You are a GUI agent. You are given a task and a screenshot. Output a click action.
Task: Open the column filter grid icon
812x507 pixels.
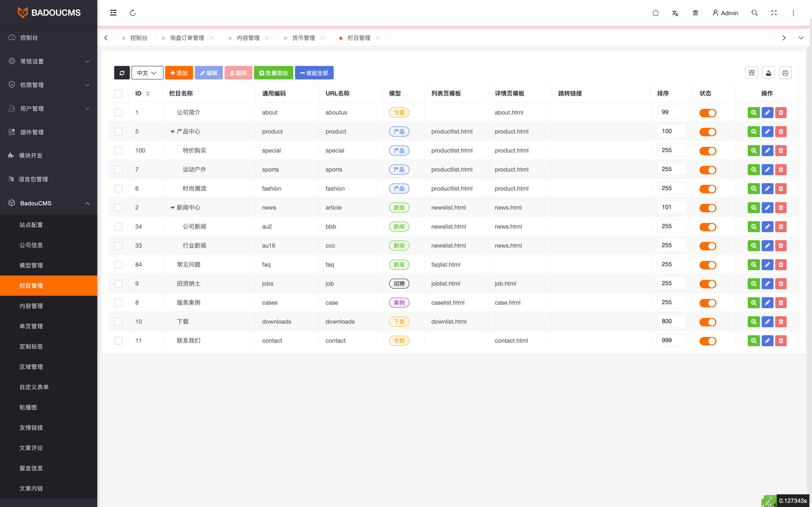[x=752, y=73]
